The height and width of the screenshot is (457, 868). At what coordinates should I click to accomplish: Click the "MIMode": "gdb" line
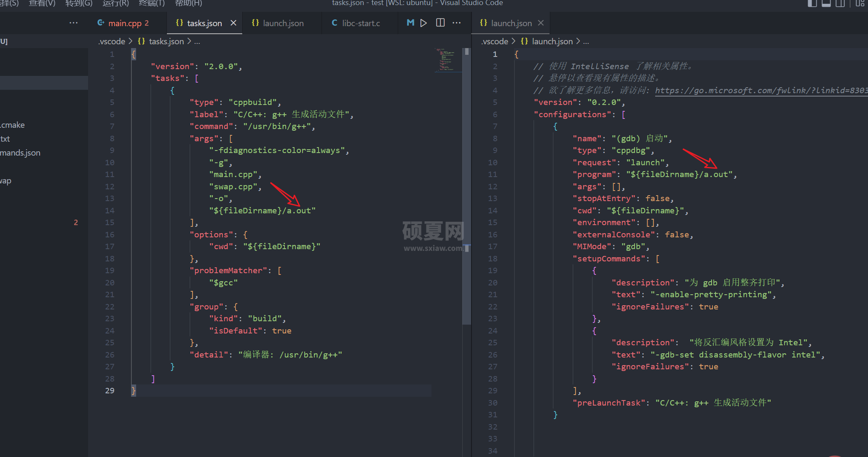point(611,246)
